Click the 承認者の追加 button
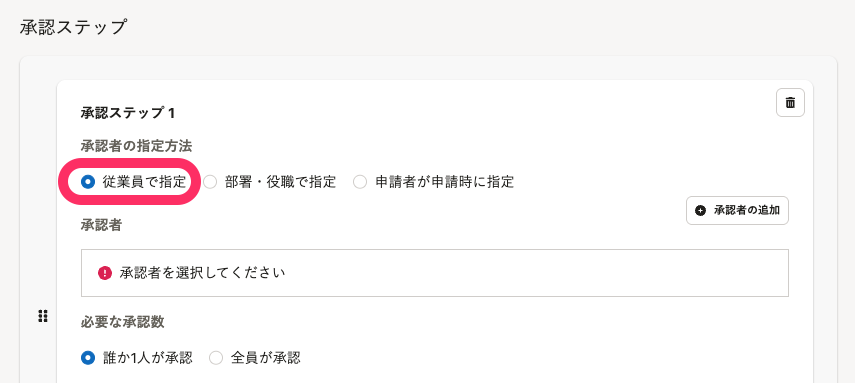The height and width of the screenshot is (383, 855). [737, 211]
